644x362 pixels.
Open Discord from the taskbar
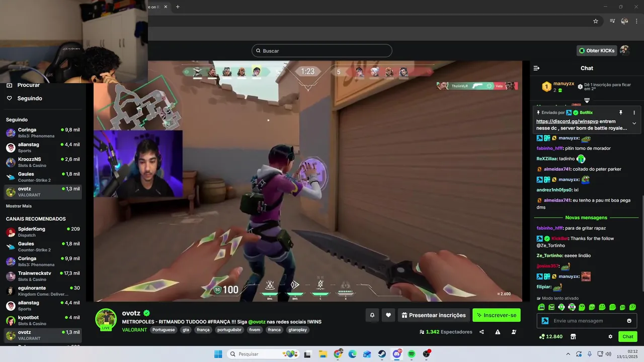[x=397, y=354]
